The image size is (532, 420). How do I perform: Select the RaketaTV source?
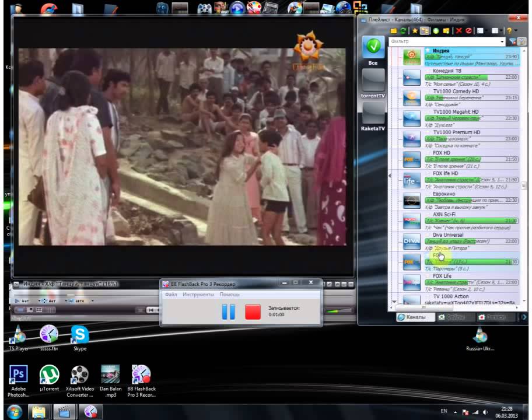[x=373, y=116]
